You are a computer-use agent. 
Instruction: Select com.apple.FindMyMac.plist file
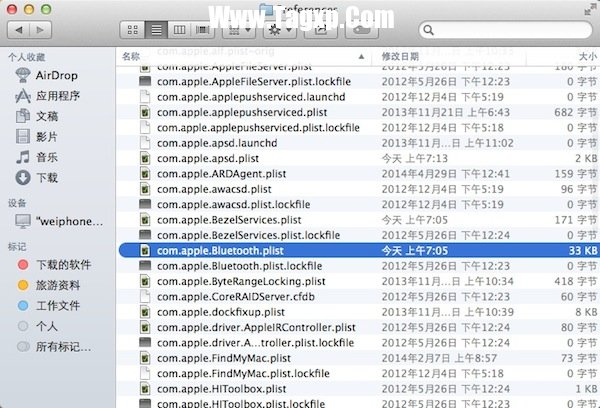pos(224,358)
